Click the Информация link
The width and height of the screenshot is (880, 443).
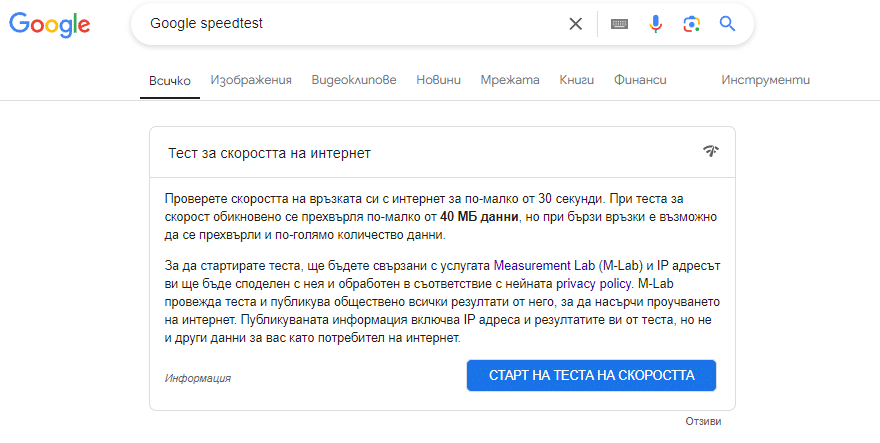pos(198,378)
